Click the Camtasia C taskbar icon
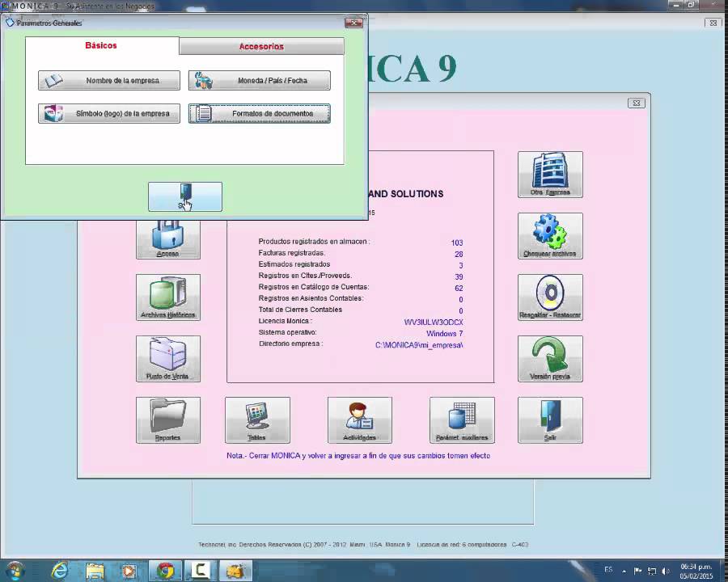Viewport: 728px width, 582px height. pos(201,571)
